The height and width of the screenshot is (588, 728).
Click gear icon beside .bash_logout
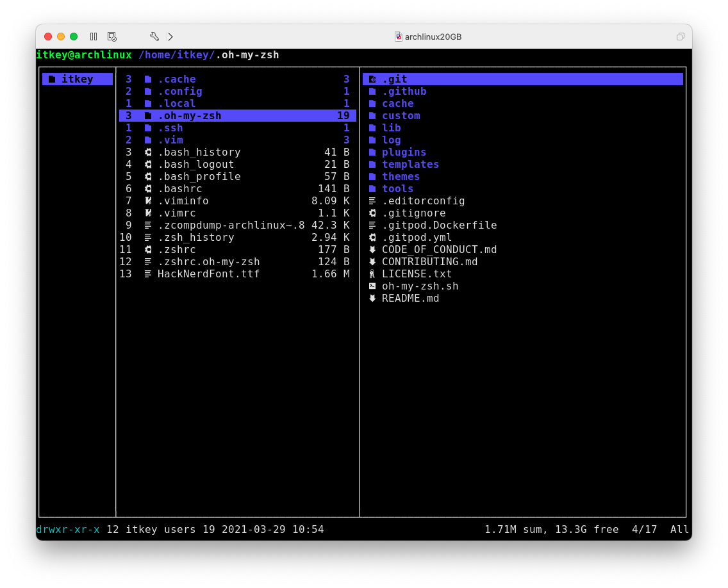point(148,164)
